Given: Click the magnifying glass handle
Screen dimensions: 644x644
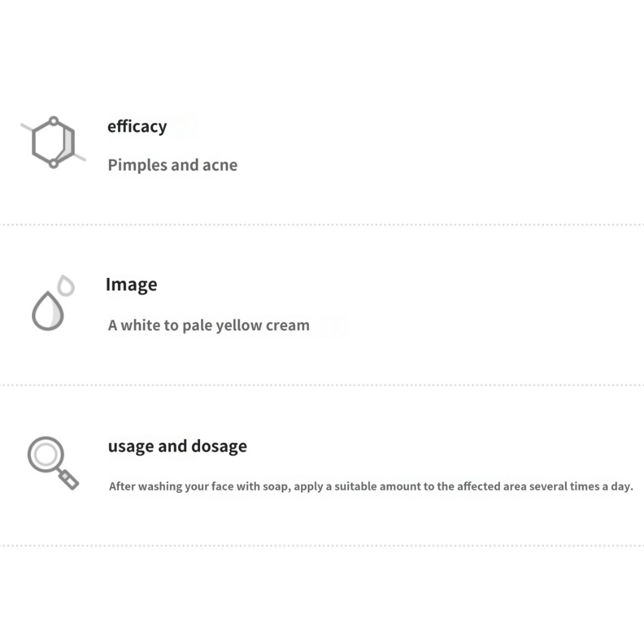Looking at the screenshot, I should click(x=68, y=480).
